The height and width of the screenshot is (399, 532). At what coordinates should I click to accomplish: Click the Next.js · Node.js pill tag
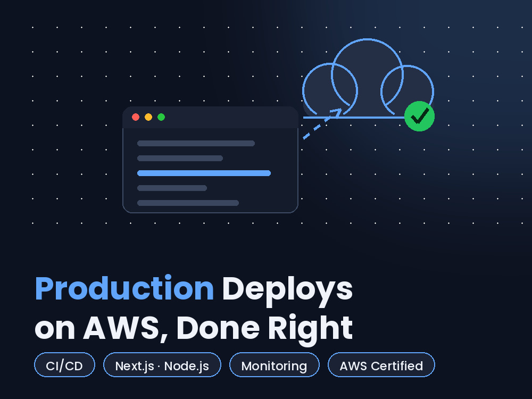[162, 365]
